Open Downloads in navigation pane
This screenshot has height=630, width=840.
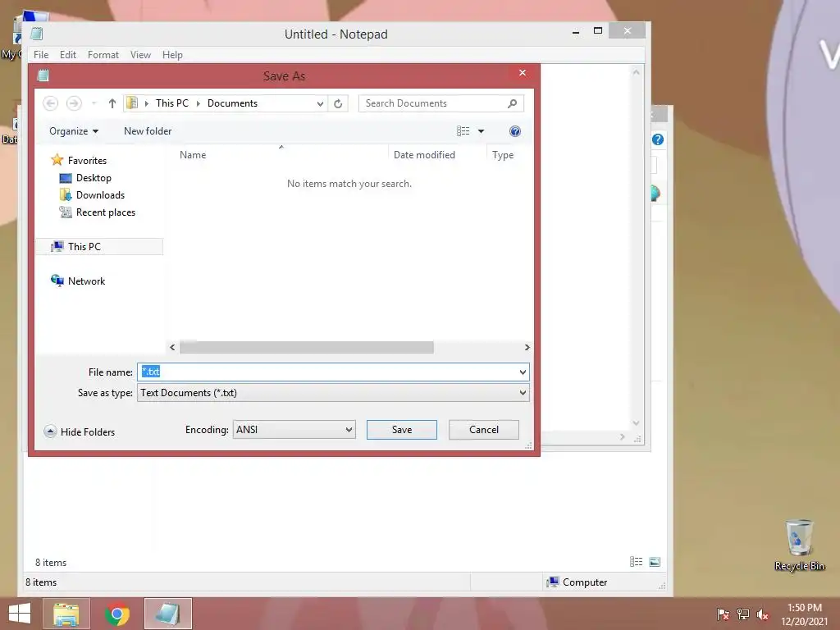click(99, 195)
